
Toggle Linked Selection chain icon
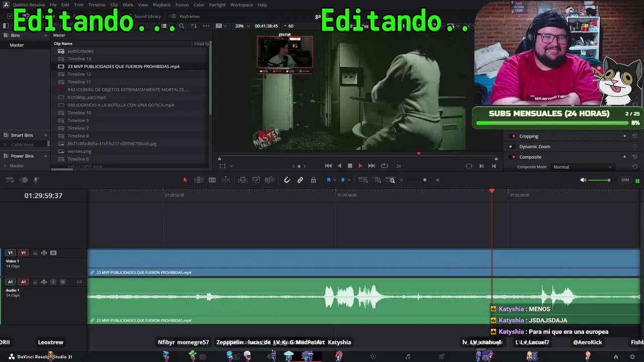point(300,180)
